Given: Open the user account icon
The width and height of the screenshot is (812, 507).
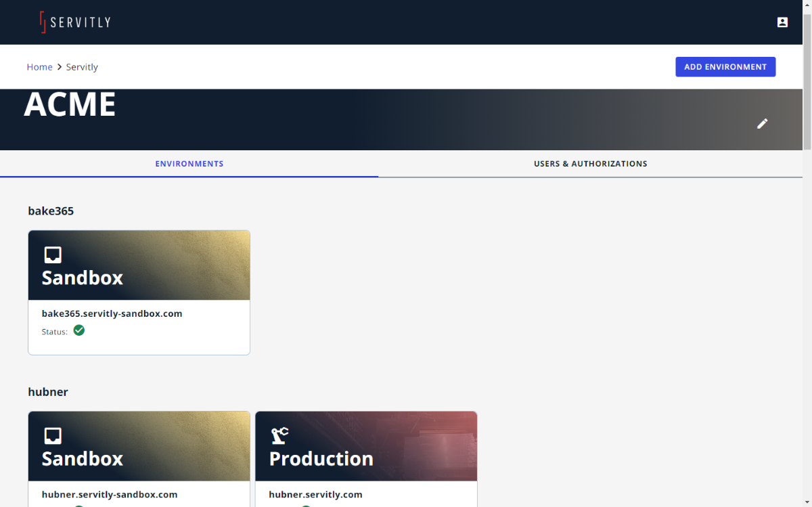Looking at the screenshot, I should click(782, 22).
